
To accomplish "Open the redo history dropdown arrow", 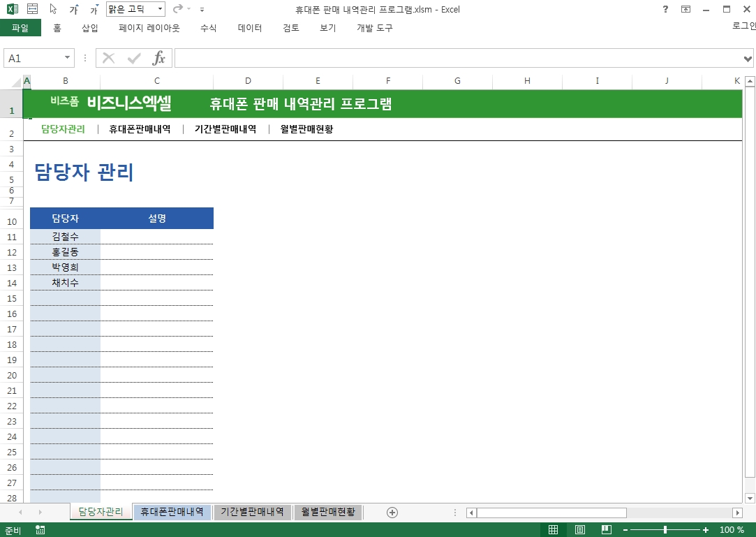I will [x=188, y=9].
